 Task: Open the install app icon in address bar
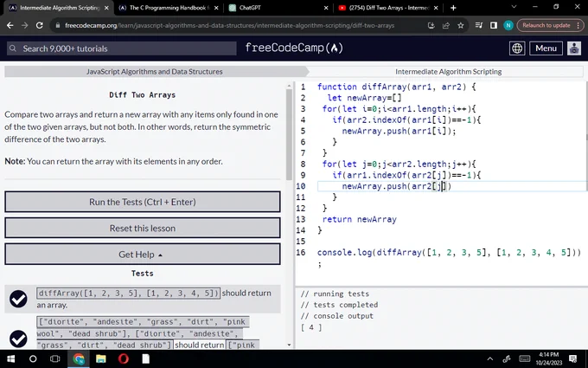[431, 25]
